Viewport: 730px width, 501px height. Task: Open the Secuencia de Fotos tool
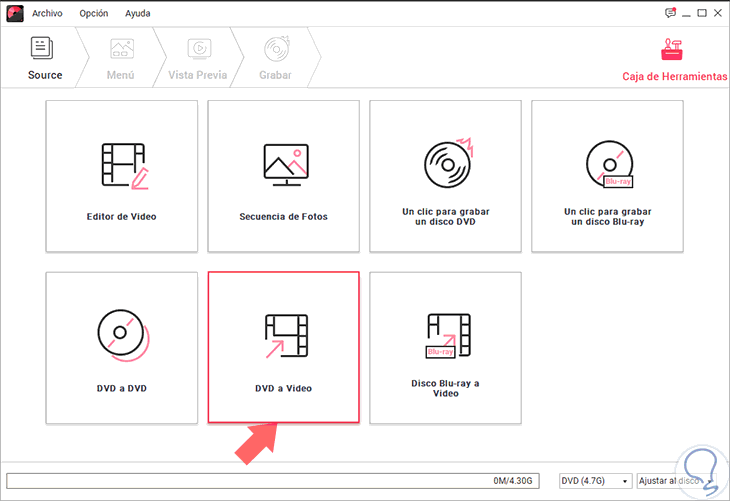284,176
